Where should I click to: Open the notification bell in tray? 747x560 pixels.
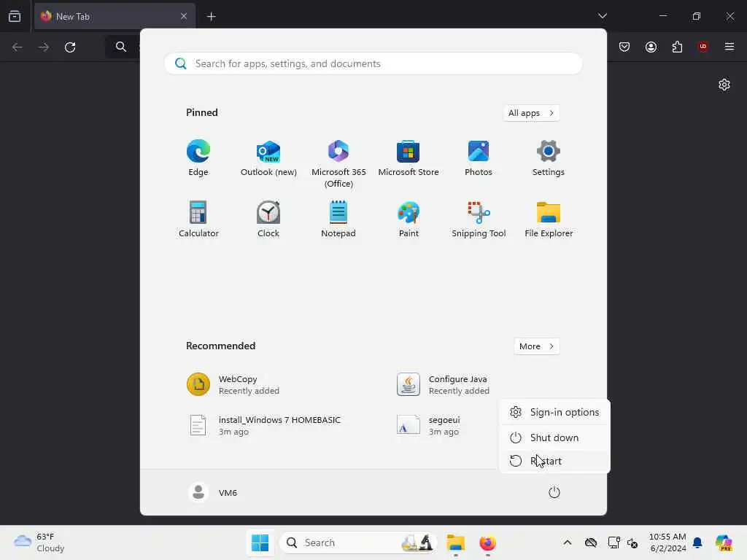point(697,542)
